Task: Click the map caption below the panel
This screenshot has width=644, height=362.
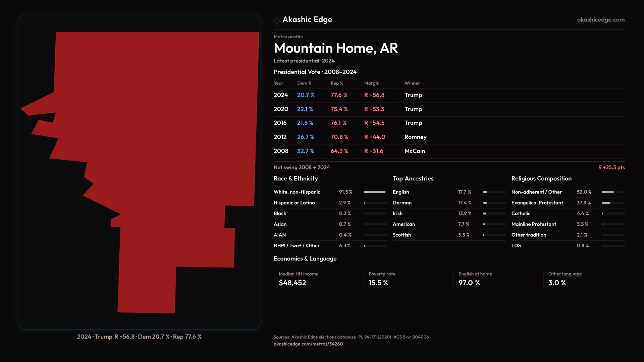Action: coord(139,337)
